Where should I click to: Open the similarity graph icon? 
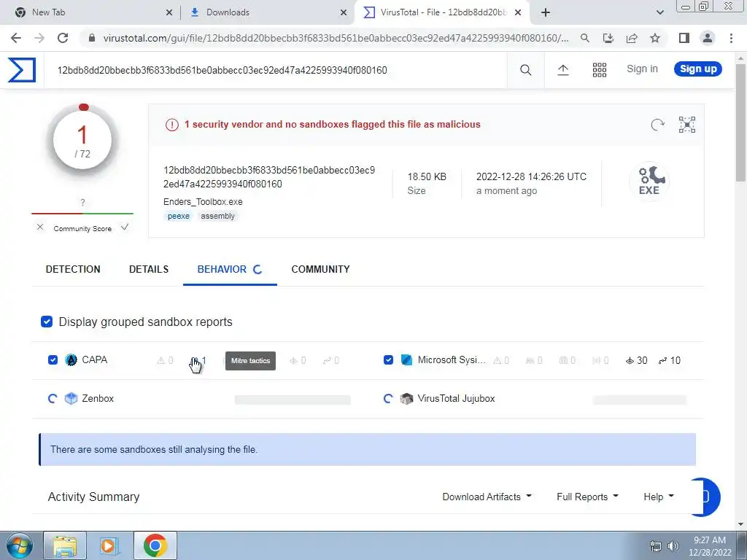[687, 125]
